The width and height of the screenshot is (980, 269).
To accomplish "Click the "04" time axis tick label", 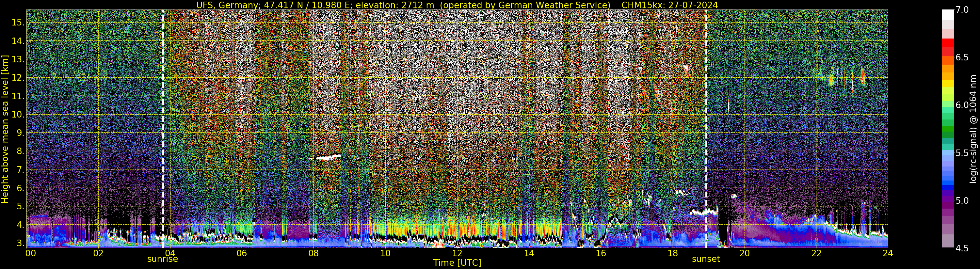I will [x=170, y=253].
